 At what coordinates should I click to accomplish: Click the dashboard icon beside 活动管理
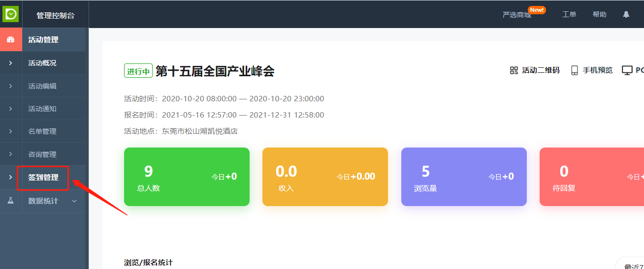[10, 40]
